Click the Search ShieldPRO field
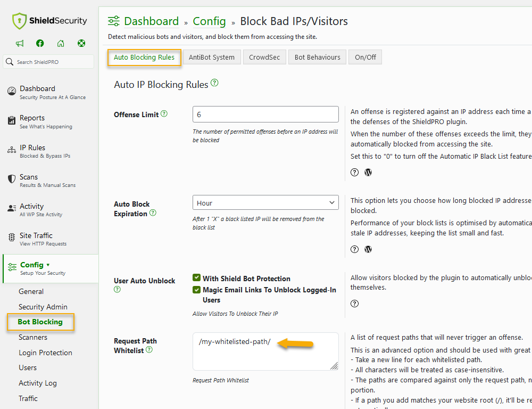The image size is (532, 409). (48, 62)
